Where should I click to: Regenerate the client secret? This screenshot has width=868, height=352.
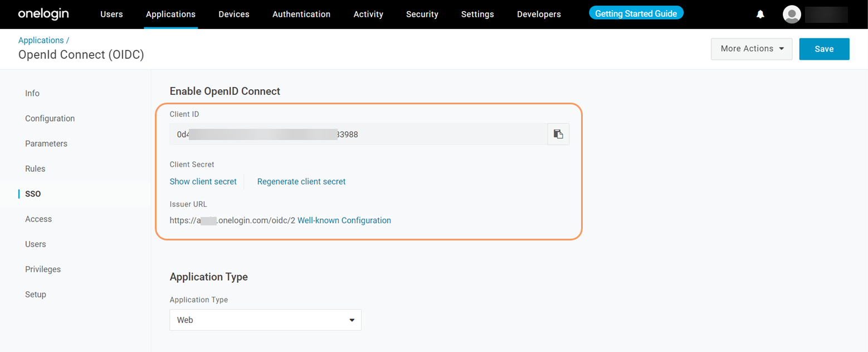[x=301, y=181]
